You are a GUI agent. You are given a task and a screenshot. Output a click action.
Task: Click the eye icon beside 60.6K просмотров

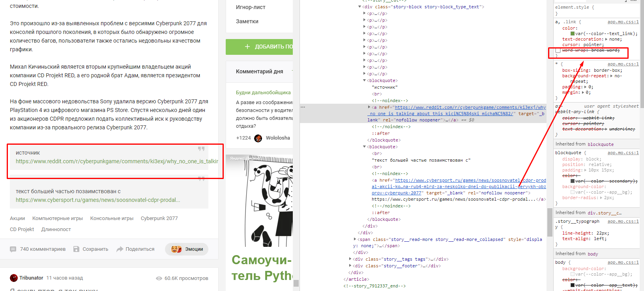(159, 278)
